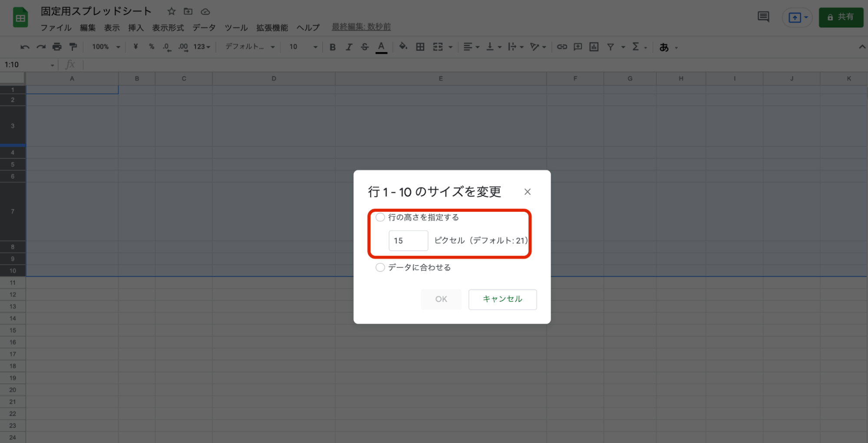Select row 15 header
868x443 pixels.
point(13,330)
